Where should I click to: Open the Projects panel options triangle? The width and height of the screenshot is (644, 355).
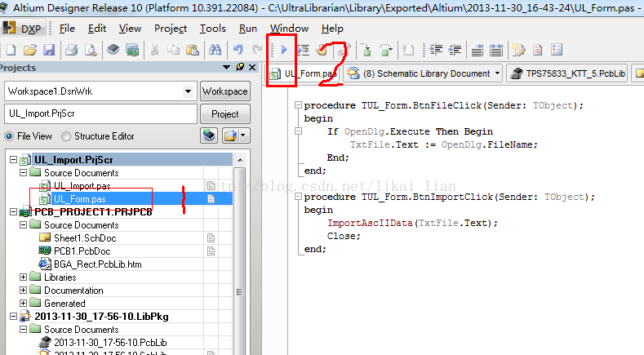226,67
